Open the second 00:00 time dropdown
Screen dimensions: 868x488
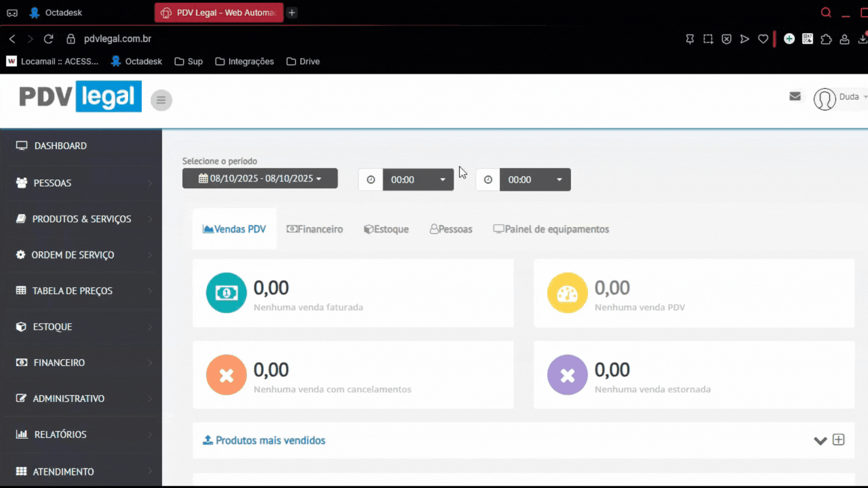coord(535,179)
